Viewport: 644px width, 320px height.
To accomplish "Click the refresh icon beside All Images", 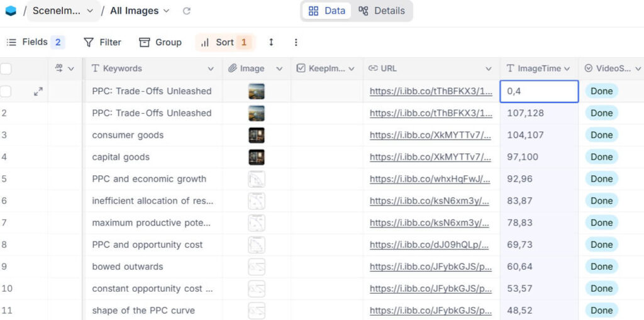I will coord(186,11).
